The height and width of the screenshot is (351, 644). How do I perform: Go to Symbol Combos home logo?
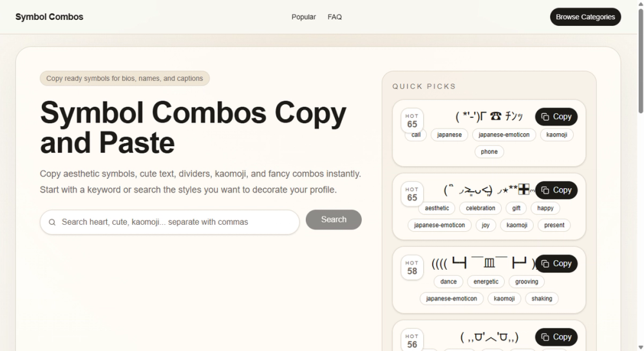click(x=50, y=17)
